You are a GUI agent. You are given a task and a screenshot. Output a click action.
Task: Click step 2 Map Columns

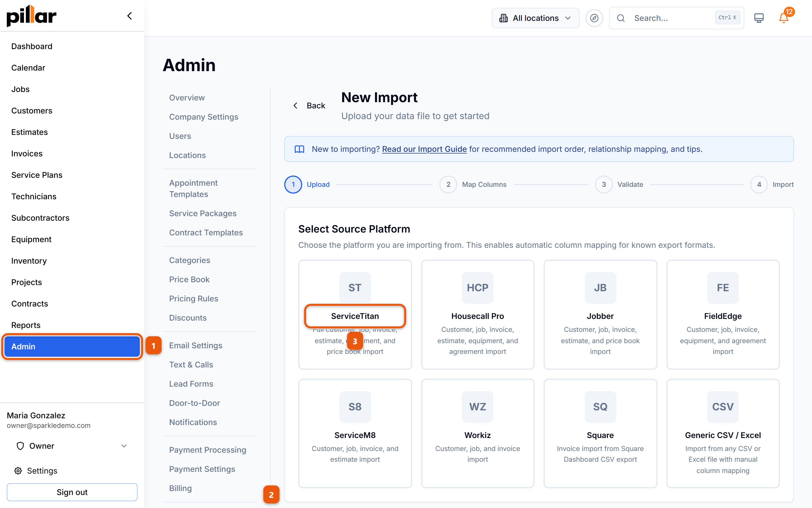pos(473,185)
